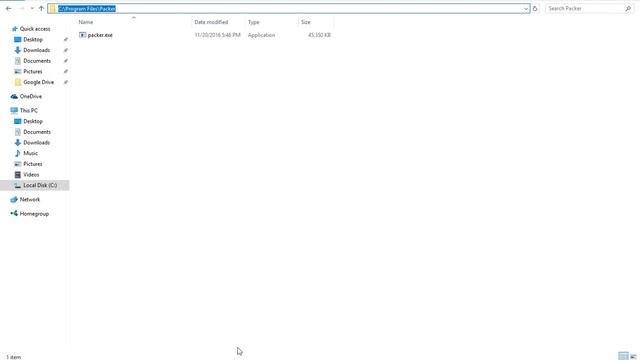
Task: Open Documents under This PC
Action: tap(37, 132)
